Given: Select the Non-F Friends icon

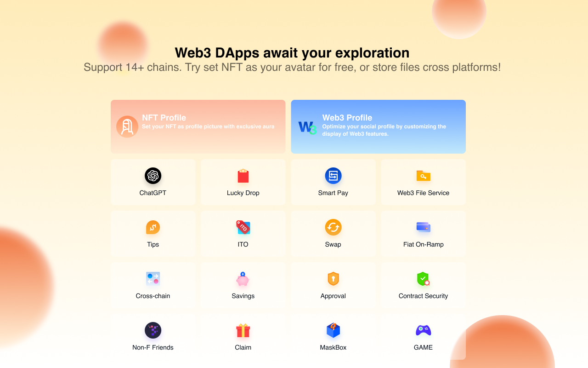Looking at the screenshot, I should (x=153, y=330).
